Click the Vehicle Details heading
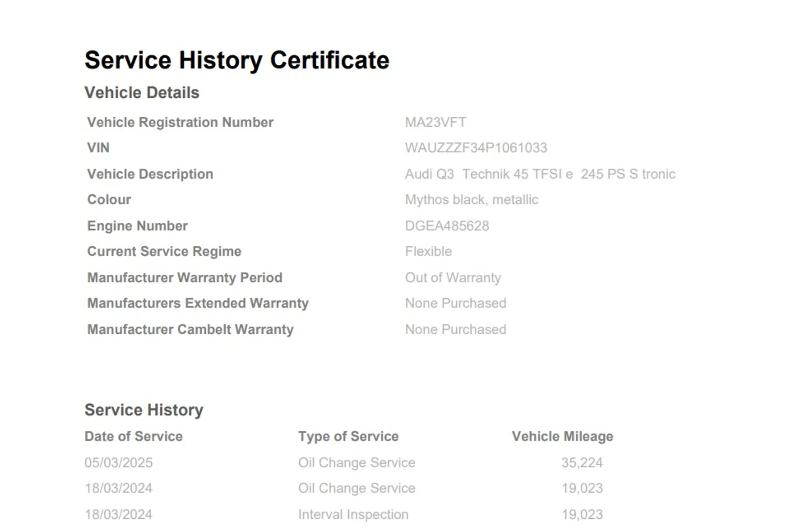 click(142, 93)
